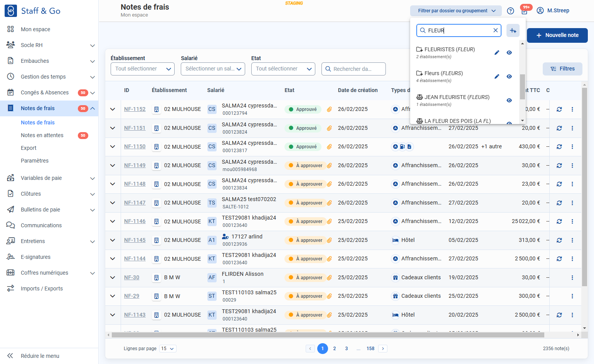594x364 pixels.
Task: Go to Export in the sidebar
Action: click(29, 148)
